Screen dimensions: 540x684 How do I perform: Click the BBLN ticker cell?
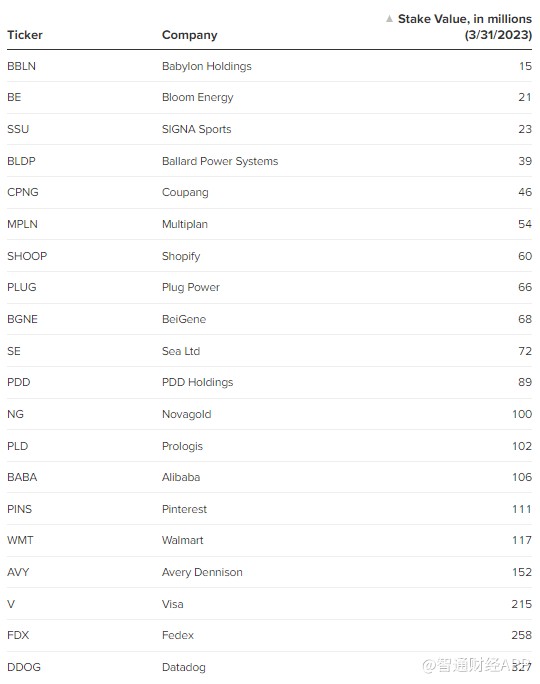21,66
